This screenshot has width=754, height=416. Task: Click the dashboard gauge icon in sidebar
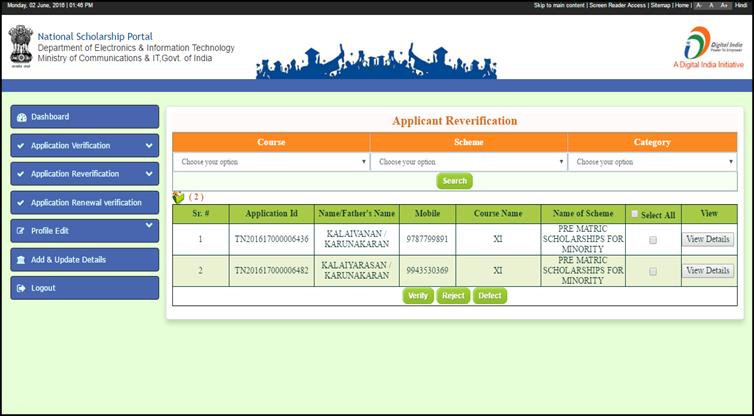pos(21,117)
